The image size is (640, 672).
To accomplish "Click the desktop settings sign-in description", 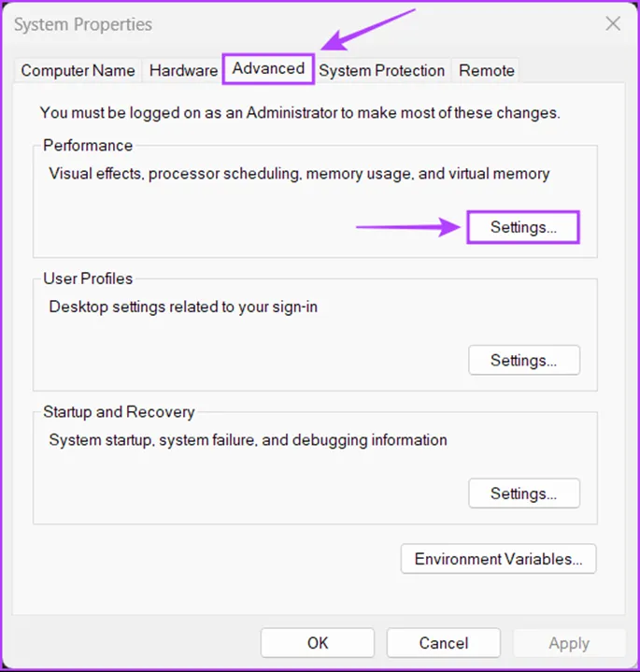I will coord(183,307).
